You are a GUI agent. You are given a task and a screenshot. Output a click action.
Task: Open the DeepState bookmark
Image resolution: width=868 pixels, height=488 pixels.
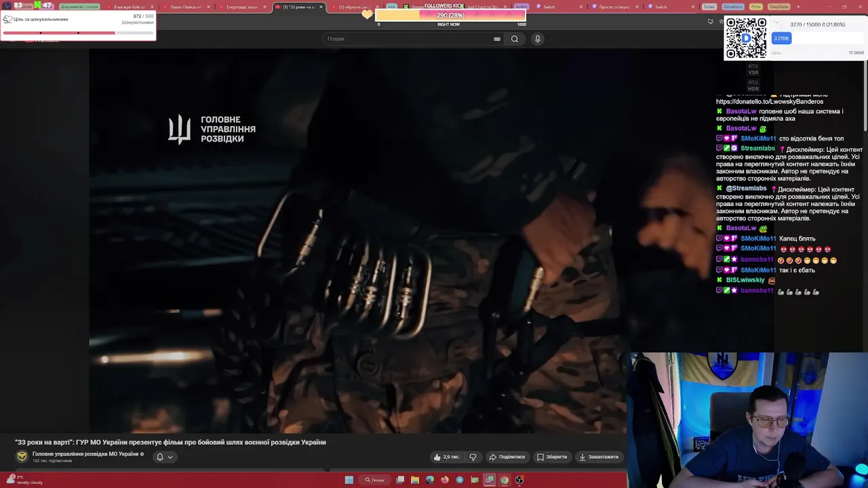pos(779,7)
